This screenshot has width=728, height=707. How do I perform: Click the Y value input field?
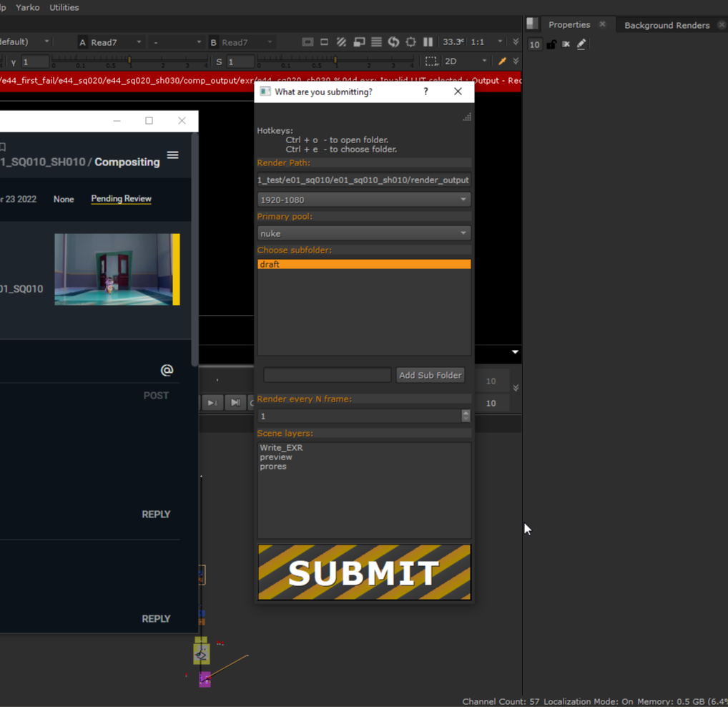[35, 62]
